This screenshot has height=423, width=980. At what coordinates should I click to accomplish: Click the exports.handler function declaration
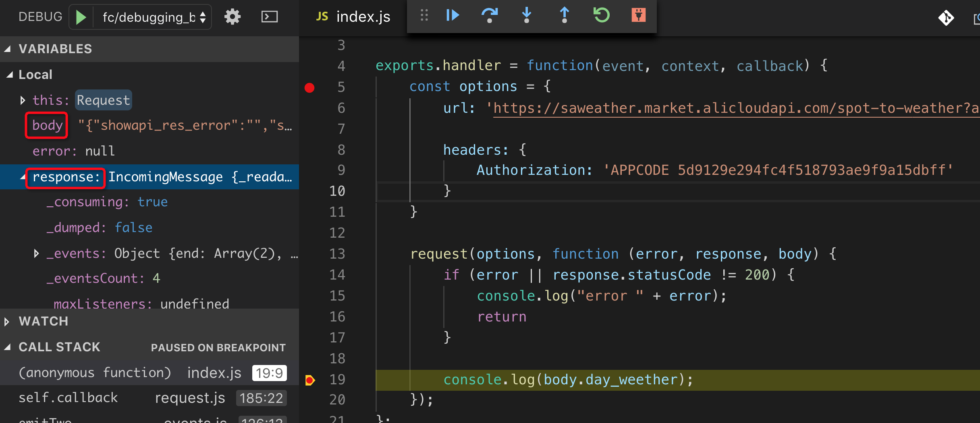coord(601,66)
